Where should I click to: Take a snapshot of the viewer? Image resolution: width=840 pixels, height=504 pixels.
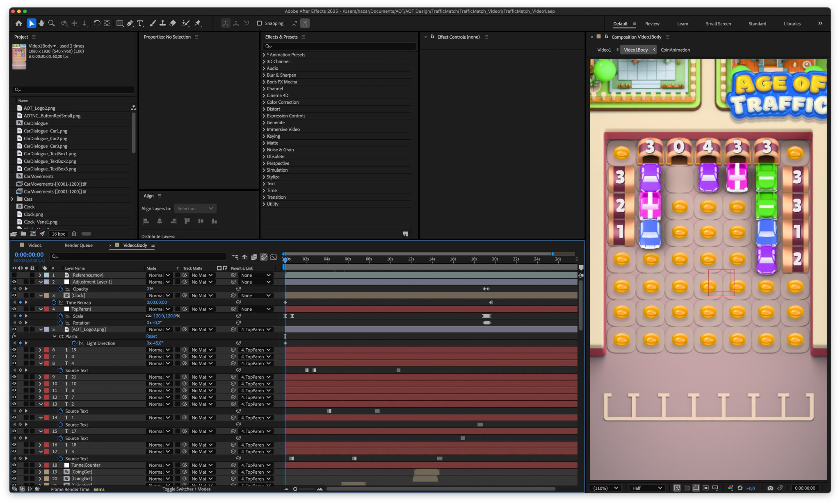coord(770,488)
